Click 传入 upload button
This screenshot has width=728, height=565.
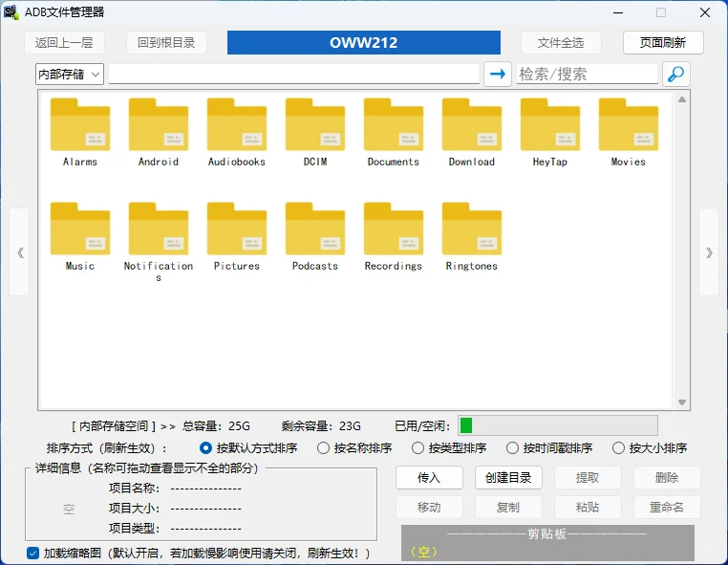(x=429, y=478)
